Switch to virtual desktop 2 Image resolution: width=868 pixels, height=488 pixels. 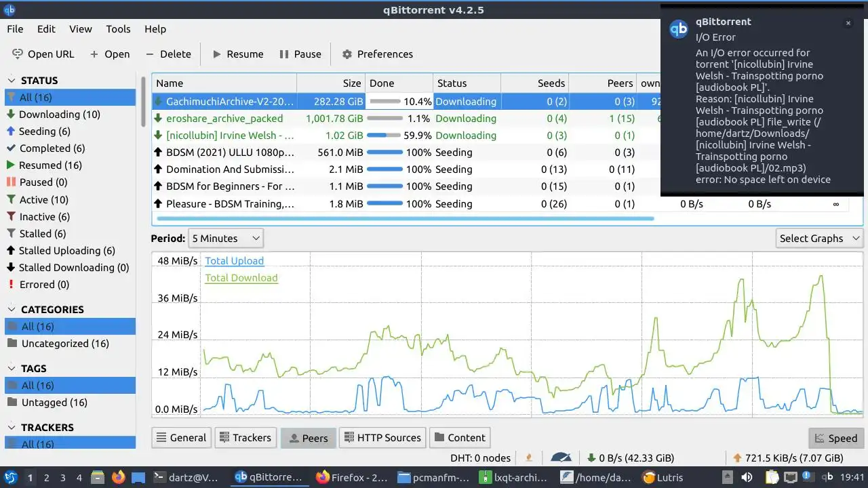coord(46,477)
